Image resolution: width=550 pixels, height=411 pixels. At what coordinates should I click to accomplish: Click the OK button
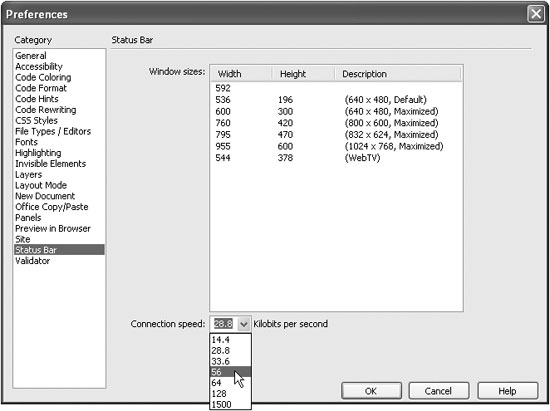tap(371, 391)
